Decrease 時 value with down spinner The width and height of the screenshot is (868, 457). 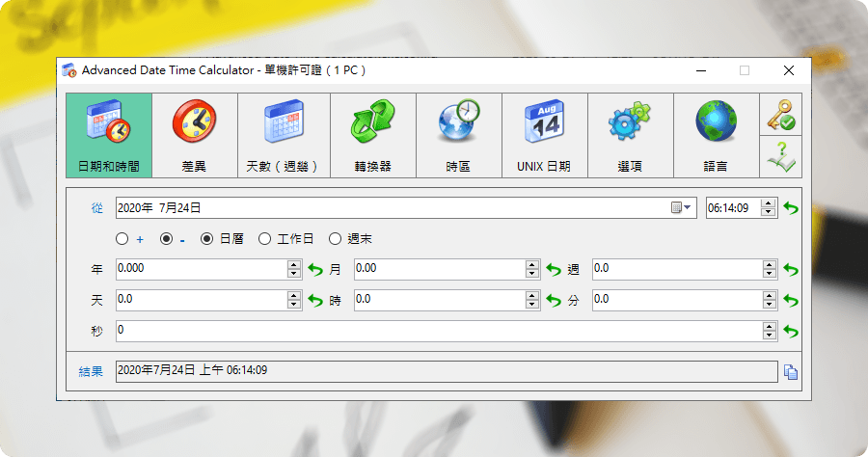click(532, 305)
